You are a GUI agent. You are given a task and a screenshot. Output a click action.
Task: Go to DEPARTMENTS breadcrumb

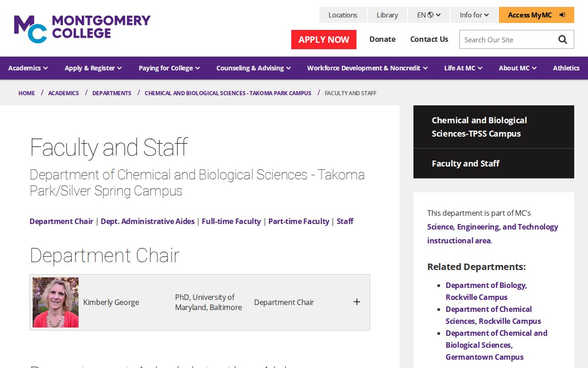coord(112,93)
